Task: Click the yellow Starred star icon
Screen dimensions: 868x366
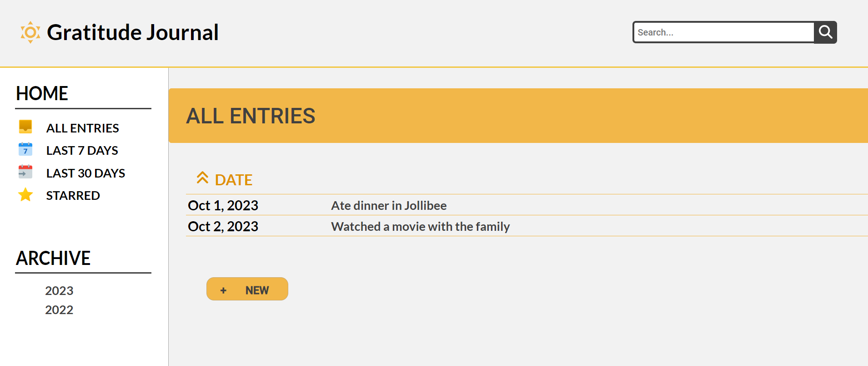Action: click(x=25, y=195)
